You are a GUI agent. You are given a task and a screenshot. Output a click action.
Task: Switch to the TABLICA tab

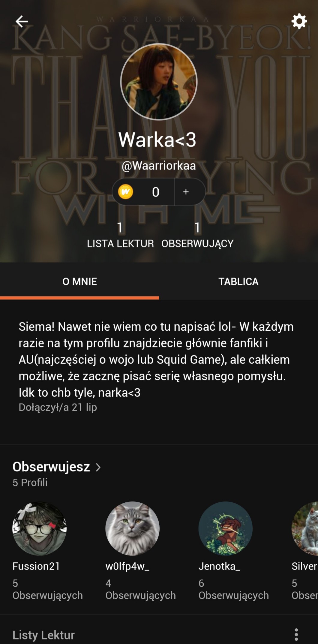[x=238, y=281]
